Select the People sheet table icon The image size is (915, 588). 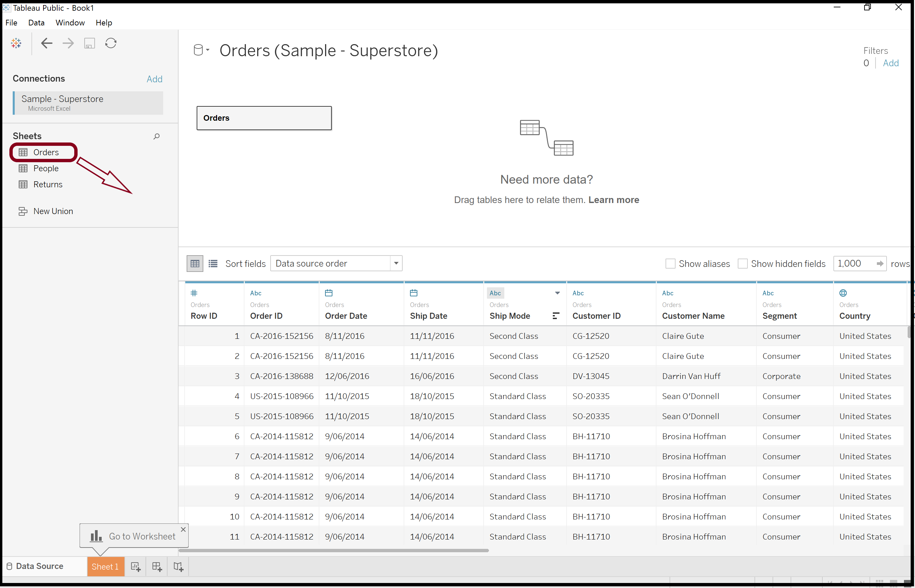pyautogui.click(x=23, y=168)
